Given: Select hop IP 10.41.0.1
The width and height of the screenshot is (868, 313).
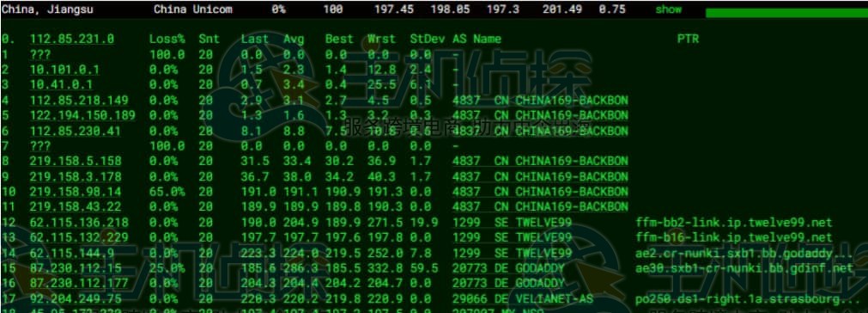Looking at the screenshot, I should click(x=61, y=85).
